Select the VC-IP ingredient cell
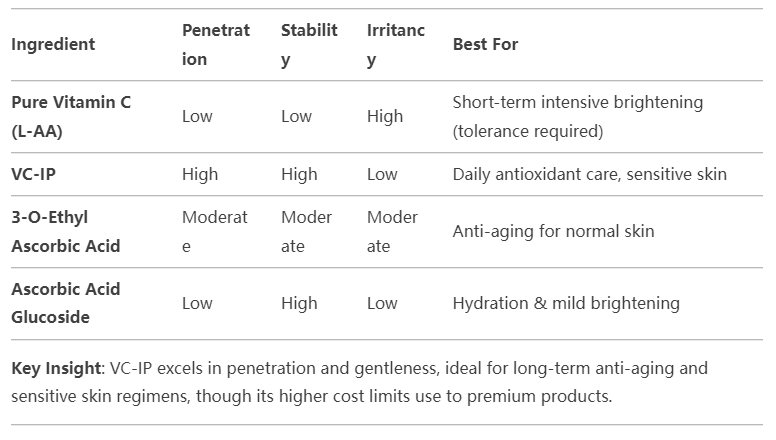Viewport: 776px width, 440px height. click(34, 174)
